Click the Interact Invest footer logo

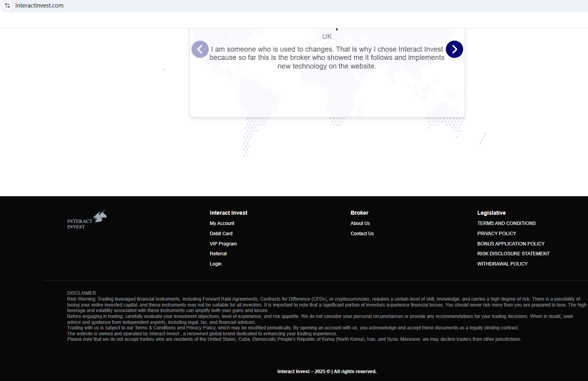(x=87, y=219)
